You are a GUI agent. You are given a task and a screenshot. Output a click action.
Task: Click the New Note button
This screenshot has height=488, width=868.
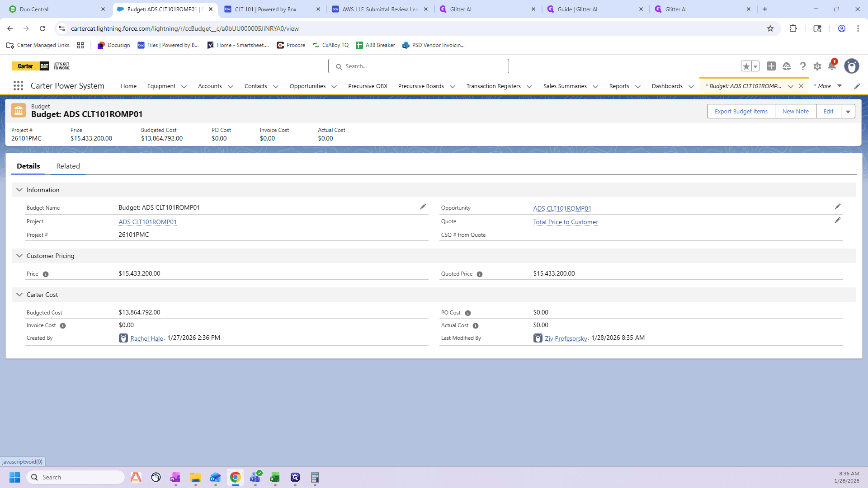pyautogui.click(x=796, y=112)
